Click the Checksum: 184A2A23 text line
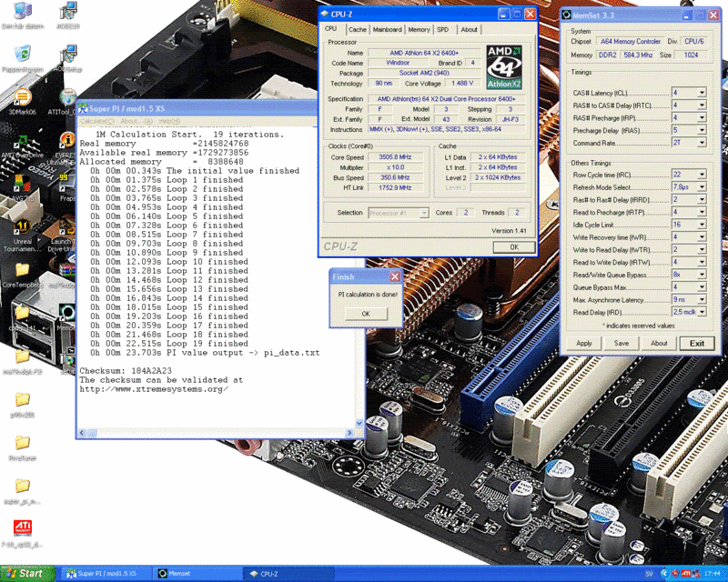 126,371
